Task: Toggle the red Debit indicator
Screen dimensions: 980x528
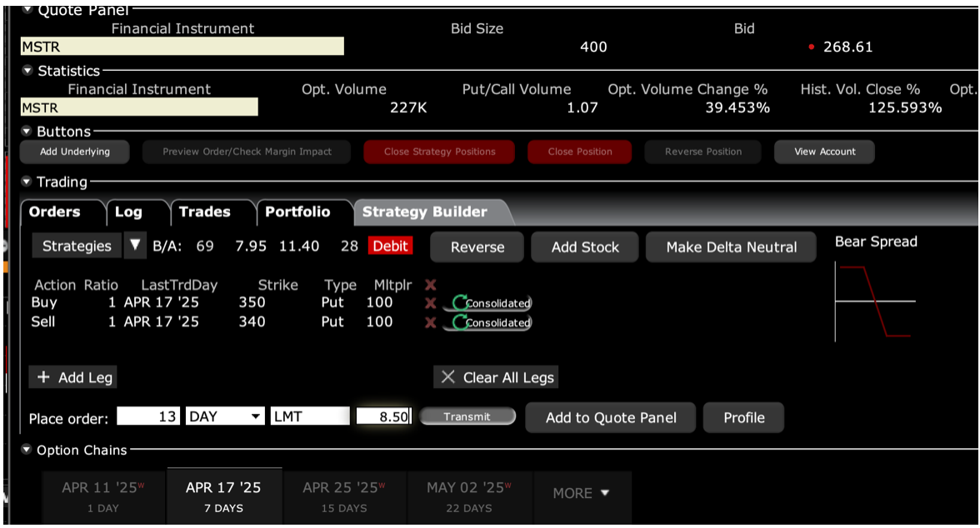Action: (x=391, y=247)
